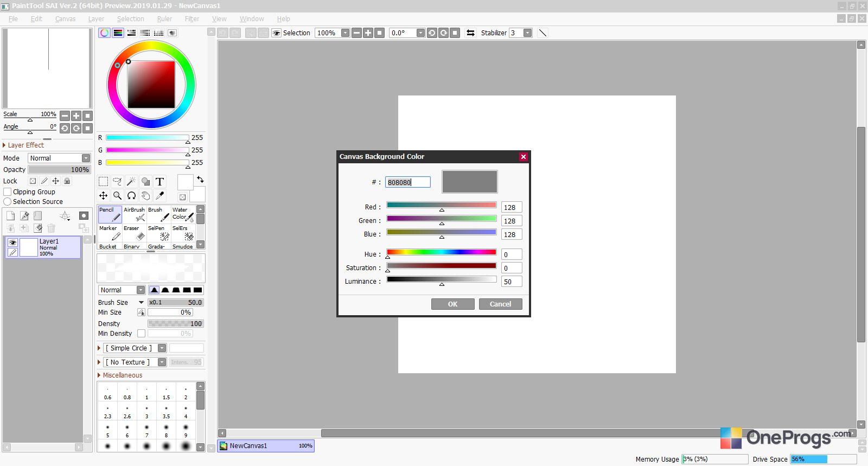
Task: Toggle lock layer transparency (preserve opacity)
Action: tap(33, 181)
